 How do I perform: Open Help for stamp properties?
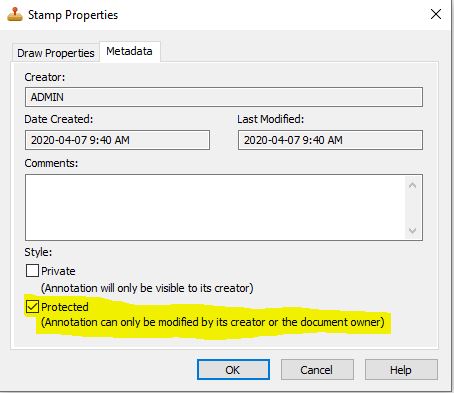click(x=401, y=370)
